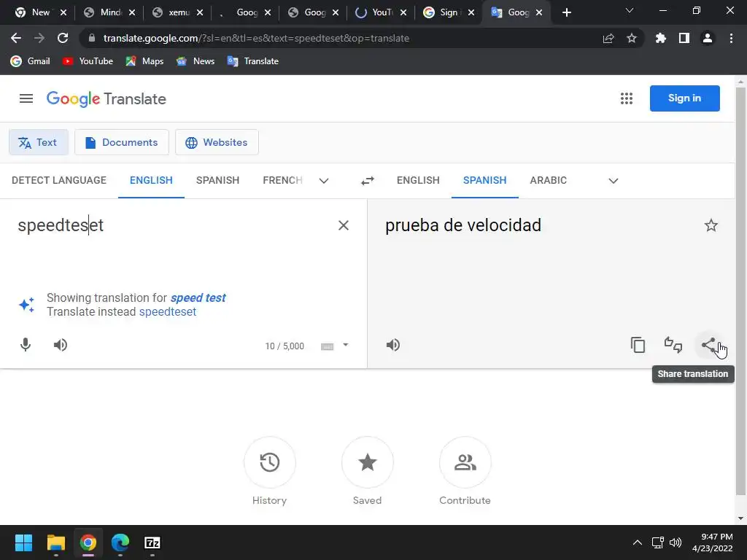747x560 pixels.
Task: Open volume control in system tray
Action: (675, 542)
